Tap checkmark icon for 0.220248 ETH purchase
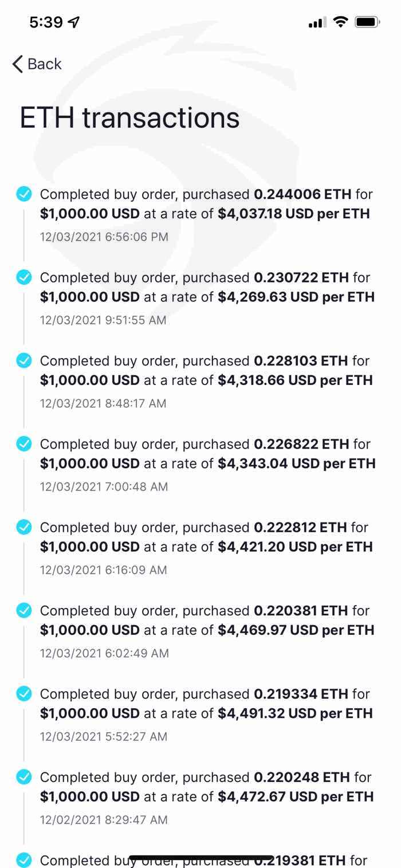 [24, 777]
